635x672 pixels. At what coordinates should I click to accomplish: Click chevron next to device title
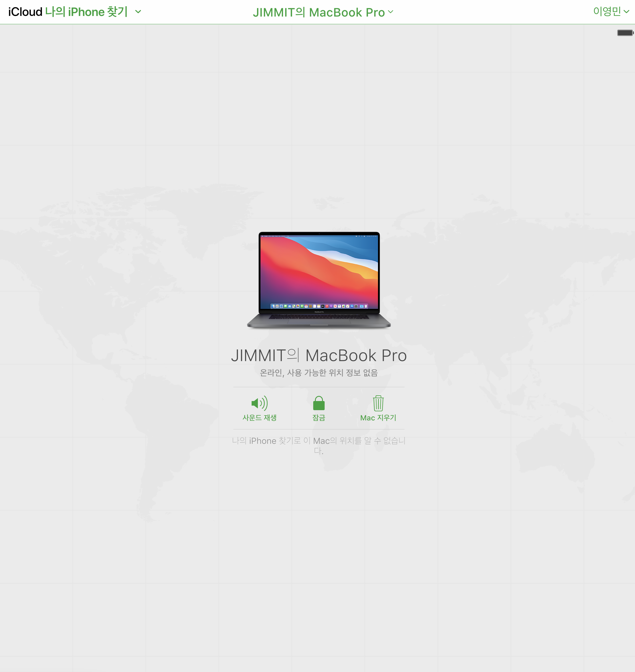coord(391,12)
